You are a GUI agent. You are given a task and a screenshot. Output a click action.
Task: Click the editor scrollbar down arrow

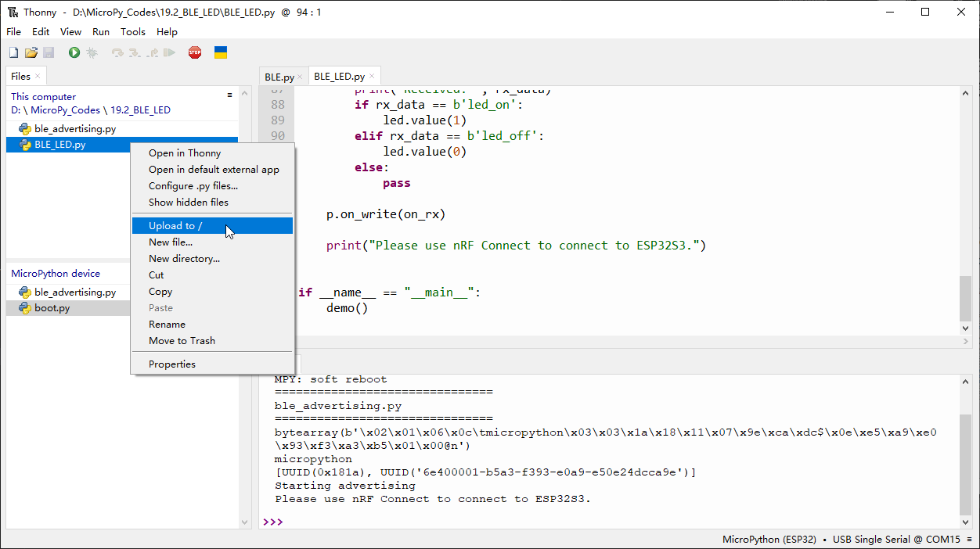click(x=966, y=329)
